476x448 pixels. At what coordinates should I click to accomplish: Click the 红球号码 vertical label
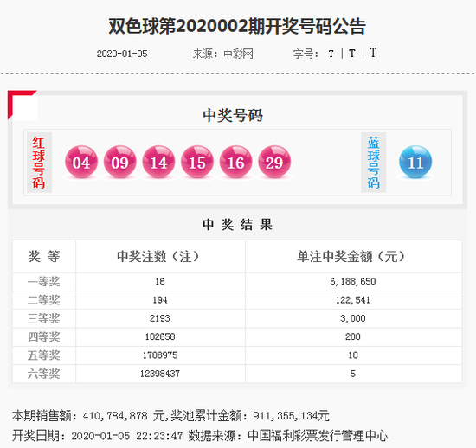coord(39,163)
